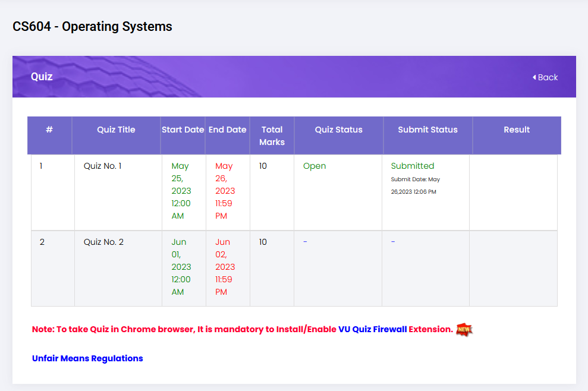
Task: Click the Jun 02, 2023 end date
Action: point(225,267)
